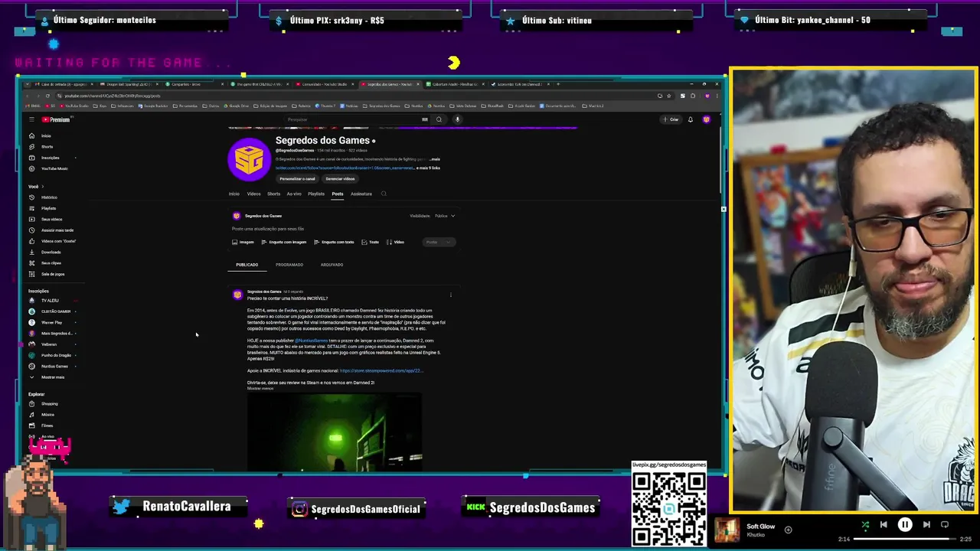Open Nuntius Games subscription
The height and width of the screenshot is (551, 980).
click(54, 367)
